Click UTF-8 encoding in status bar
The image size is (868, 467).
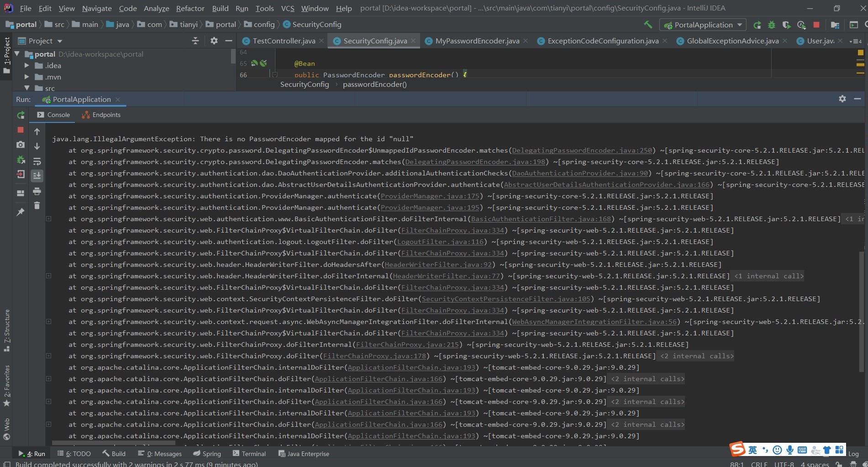point(784,464)
